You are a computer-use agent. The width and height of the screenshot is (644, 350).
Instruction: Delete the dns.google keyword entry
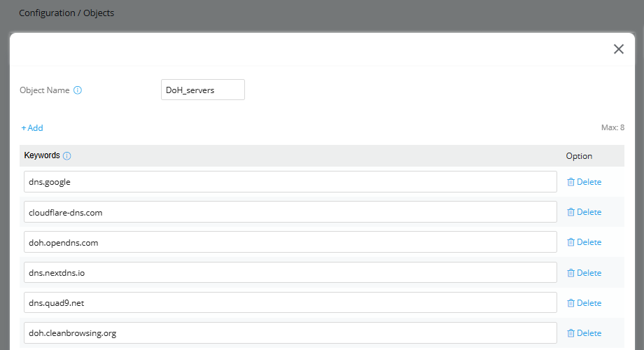[x=584, y=181]
